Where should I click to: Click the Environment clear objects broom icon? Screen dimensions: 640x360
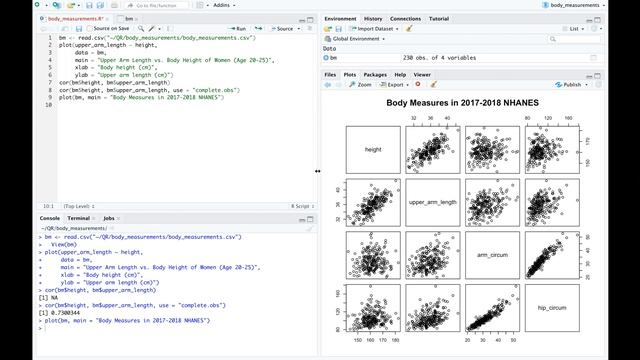[x=409, y=29]
